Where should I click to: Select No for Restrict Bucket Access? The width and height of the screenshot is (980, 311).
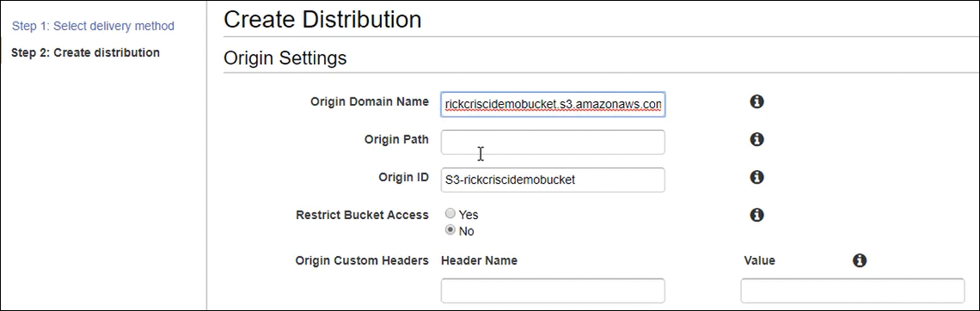[450, 230]
